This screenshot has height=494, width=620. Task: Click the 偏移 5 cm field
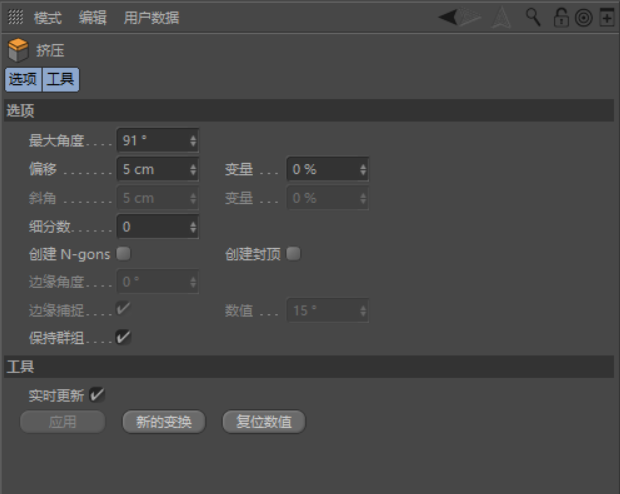point(157,169)
